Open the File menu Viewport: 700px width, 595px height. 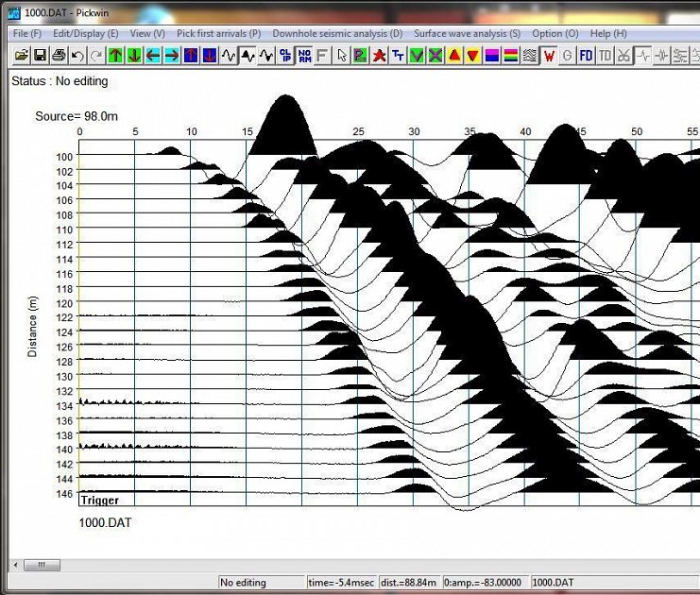click(27, 33)
